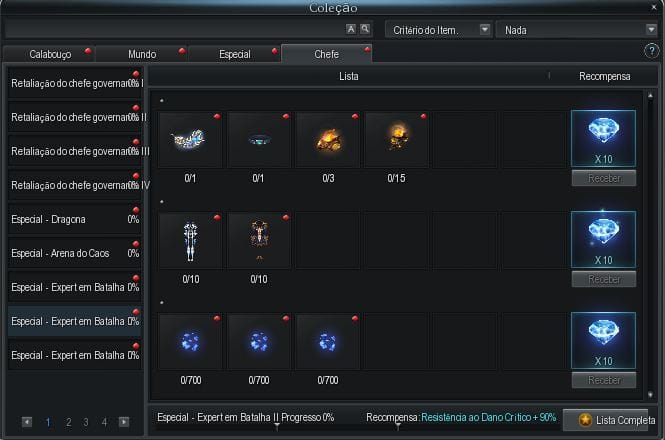Image resolution: width=665 pixels, height=440 pixels.
Task: Click the 'Lista' column header
Action: pyautogui.click(x=349, y=76)
